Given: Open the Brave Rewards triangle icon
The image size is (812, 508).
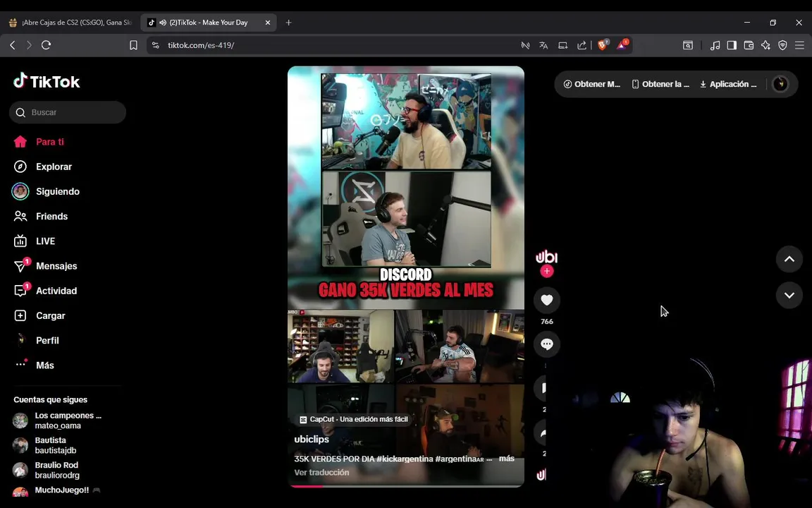Looking at the screenshot, I should coord(622,45).
